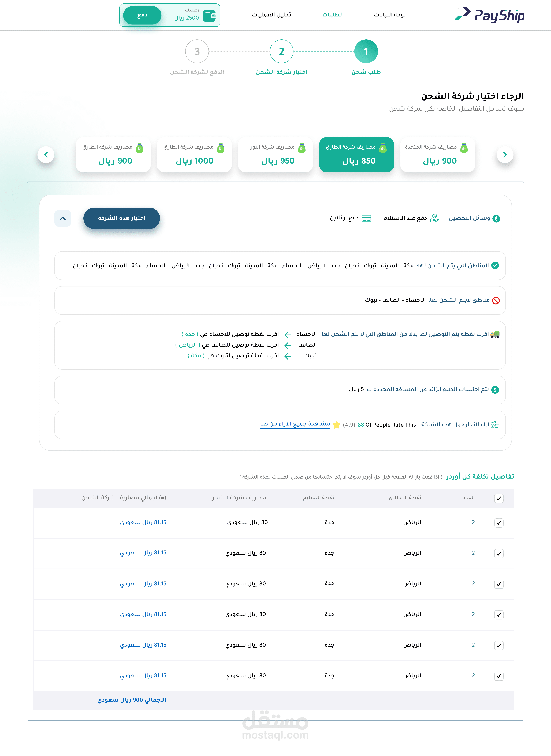Click the online payment card icon

click(x=366, y=218)
